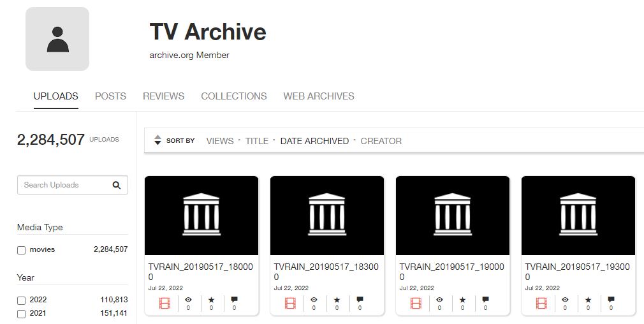
Task: Click film icon on TVRAIN_20190517_183000 card
Action: tap(290, 304)
